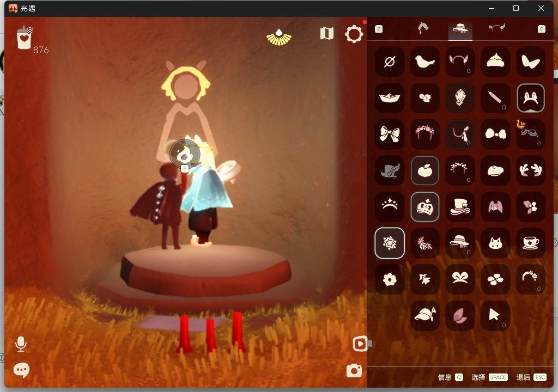Select the wide bow tie accessory
Image resolution: width=558 pixels, height=392 pixels.
pos(495,134)
